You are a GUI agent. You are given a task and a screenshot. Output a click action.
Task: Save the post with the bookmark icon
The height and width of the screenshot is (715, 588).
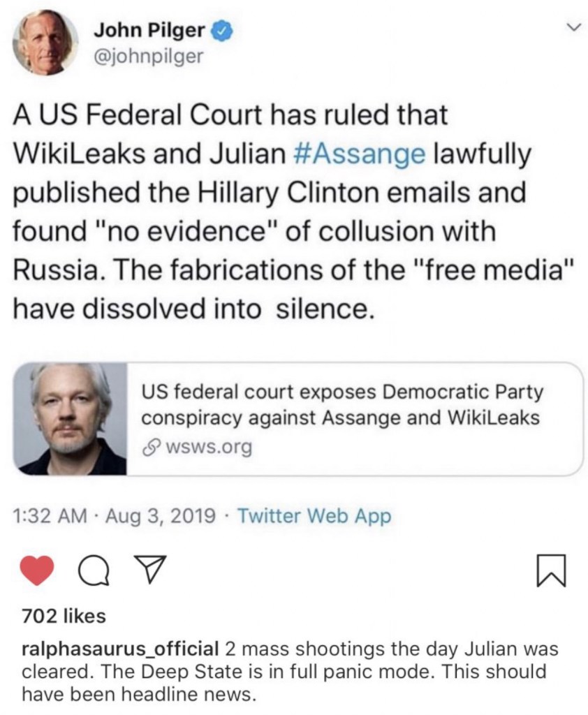(551, 573)
